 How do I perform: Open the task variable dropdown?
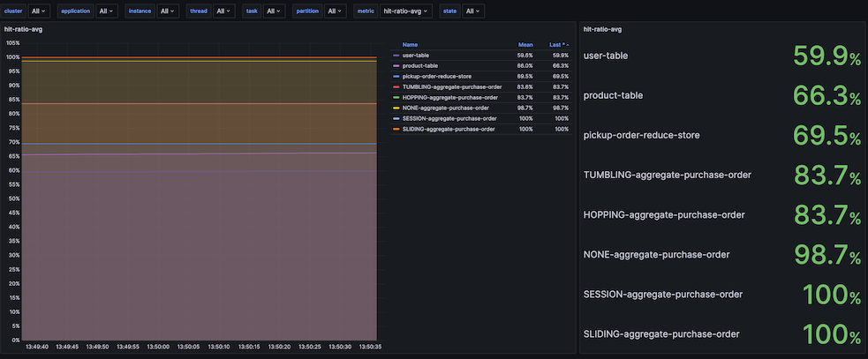coord(274,11)
